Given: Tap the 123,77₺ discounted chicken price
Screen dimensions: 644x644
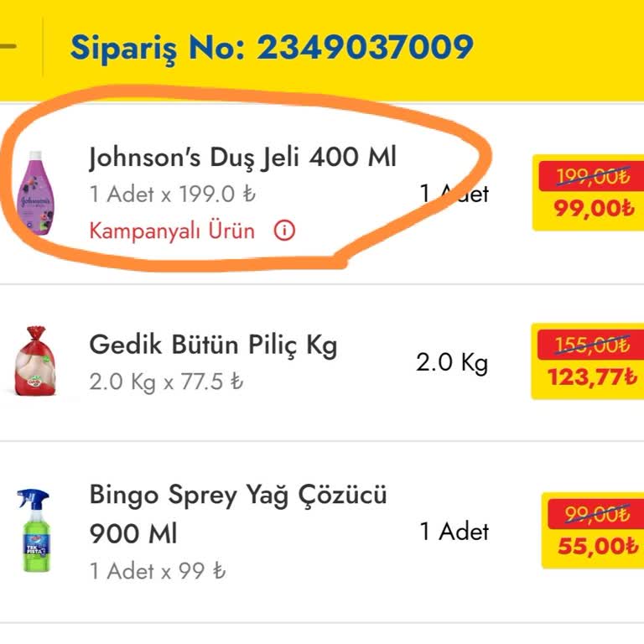Looking at the screenshot, I should (x=592, y=377).
